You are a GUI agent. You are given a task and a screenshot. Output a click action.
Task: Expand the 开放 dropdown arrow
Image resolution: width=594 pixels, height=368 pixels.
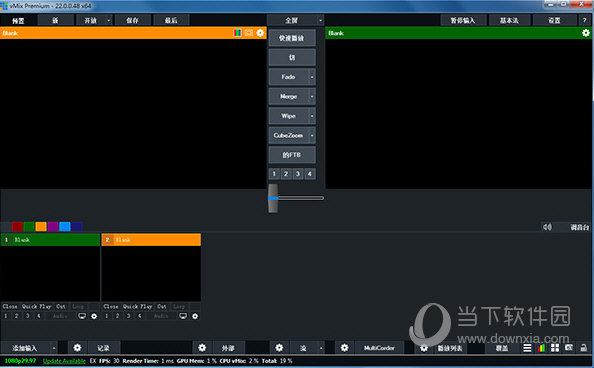(109, 20)
